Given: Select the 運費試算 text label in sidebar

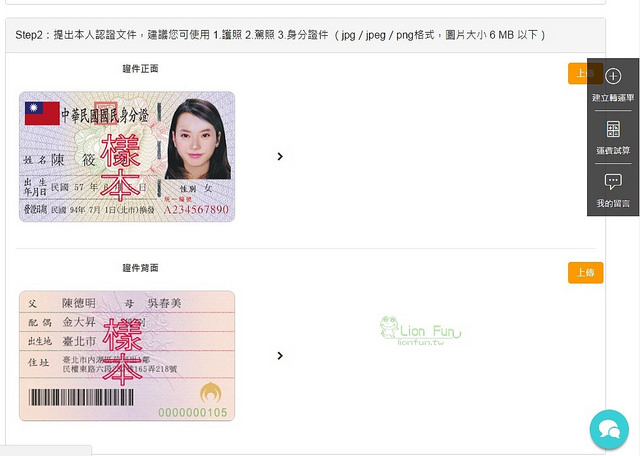Looking at the screenshot, I should (613, 151).
